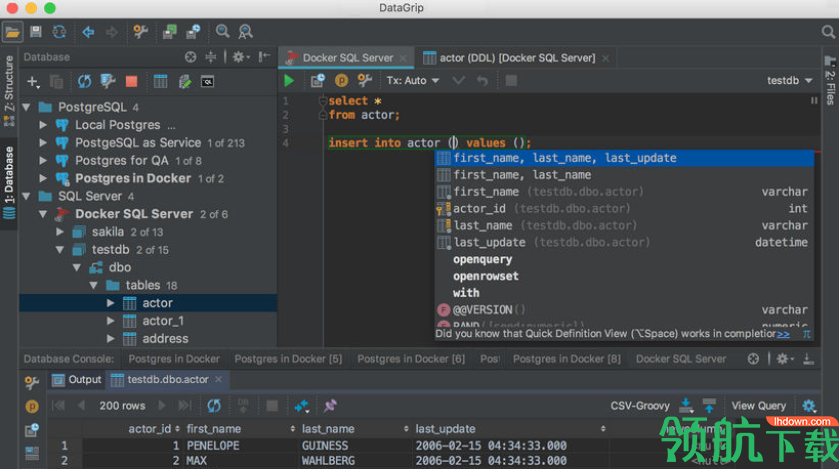Switch to Postgres in Docker [5] console tab
Image resolution: width=839 pixels, height=469 pixels.
[x=288, y=359]
